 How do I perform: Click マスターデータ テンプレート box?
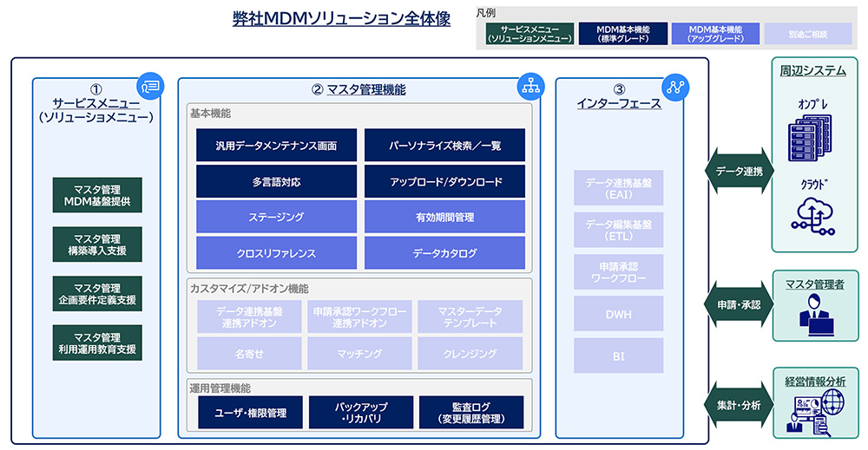click(x=470, y=316)
